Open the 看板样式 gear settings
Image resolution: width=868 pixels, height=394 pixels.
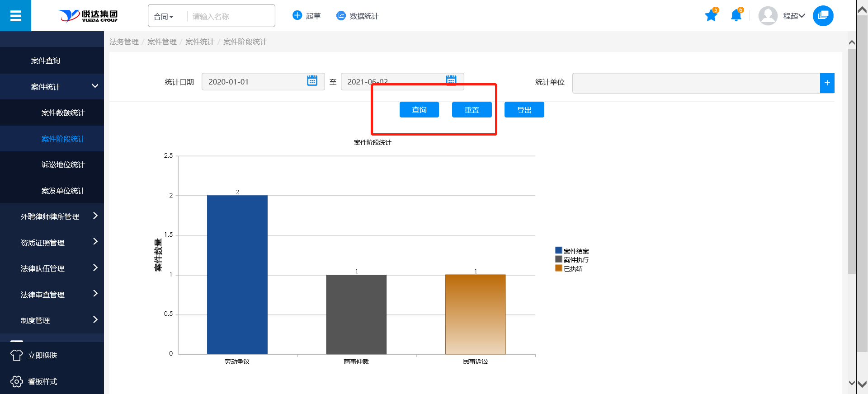(x=17, y=382)
